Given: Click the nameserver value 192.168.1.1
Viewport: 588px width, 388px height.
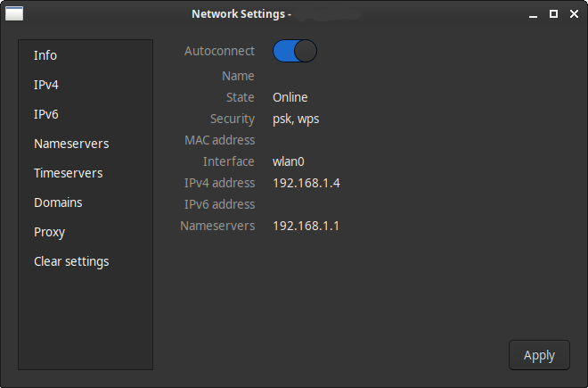Looking at the screenshot, I should coord(306,226).
